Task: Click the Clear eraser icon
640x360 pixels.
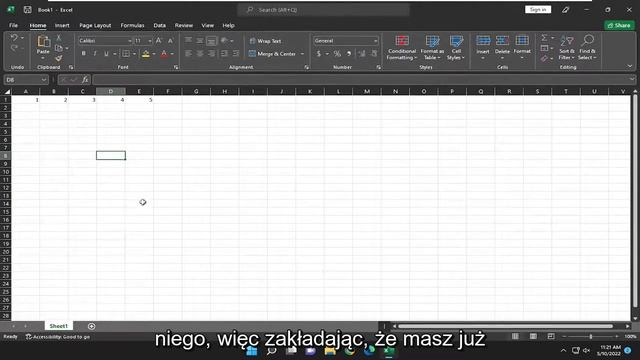Action: [x=544, y=59]
